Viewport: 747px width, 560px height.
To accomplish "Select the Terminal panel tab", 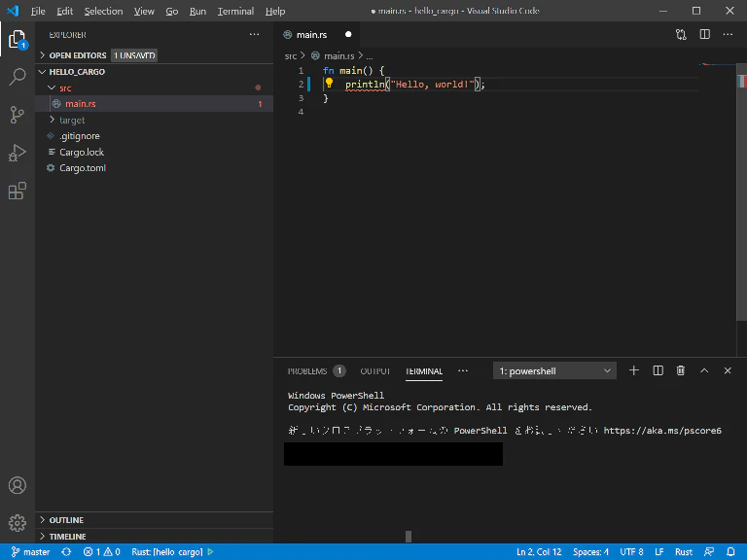I will 424,371.
